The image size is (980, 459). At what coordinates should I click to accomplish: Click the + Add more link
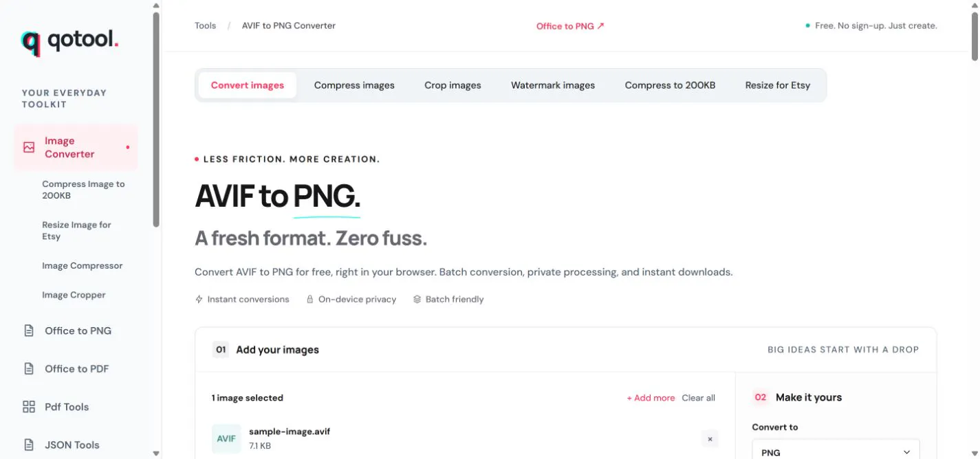(x=651, y=398)
